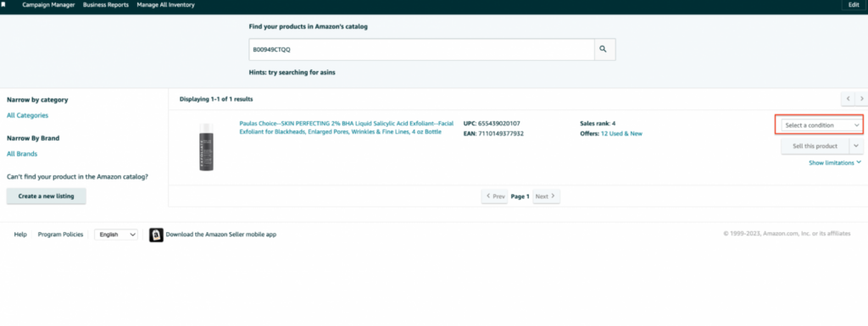Select All Categories filter link

coord(27,115)
